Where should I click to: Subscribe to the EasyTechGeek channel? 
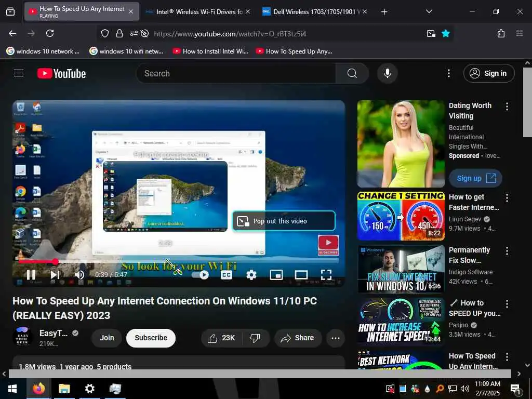pos(151,338)
